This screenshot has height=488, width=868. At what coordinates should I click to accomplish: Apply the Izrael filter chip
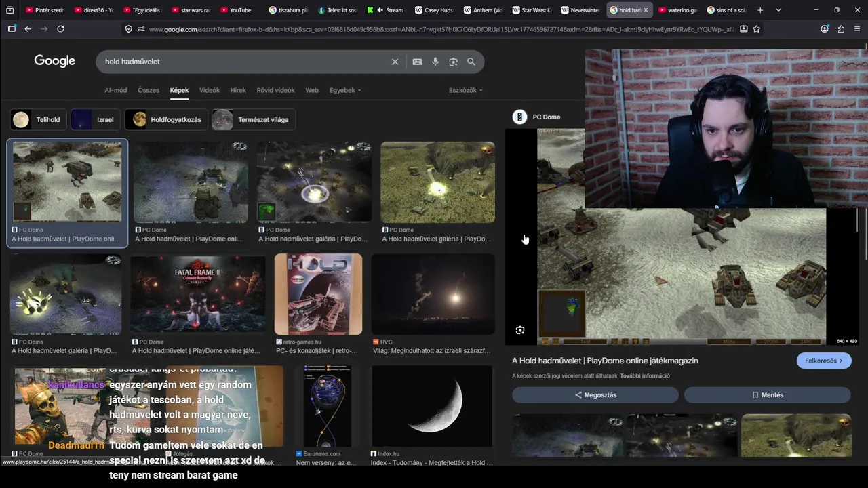tap(96, 119)
